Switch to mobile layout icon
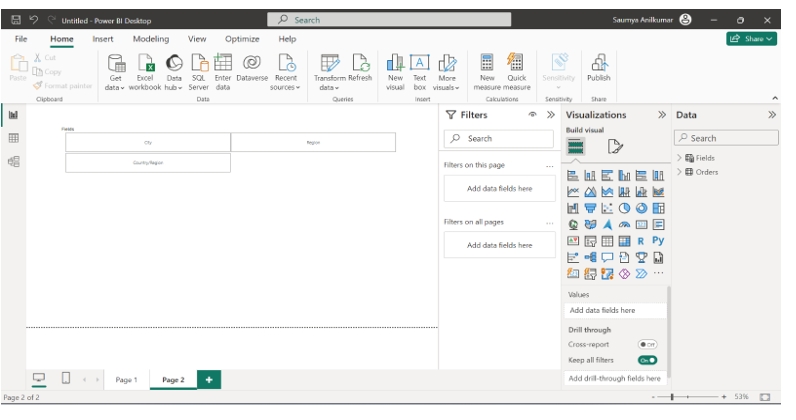The width and height of the screenshot is (796, 420). [x=66, y=378]
